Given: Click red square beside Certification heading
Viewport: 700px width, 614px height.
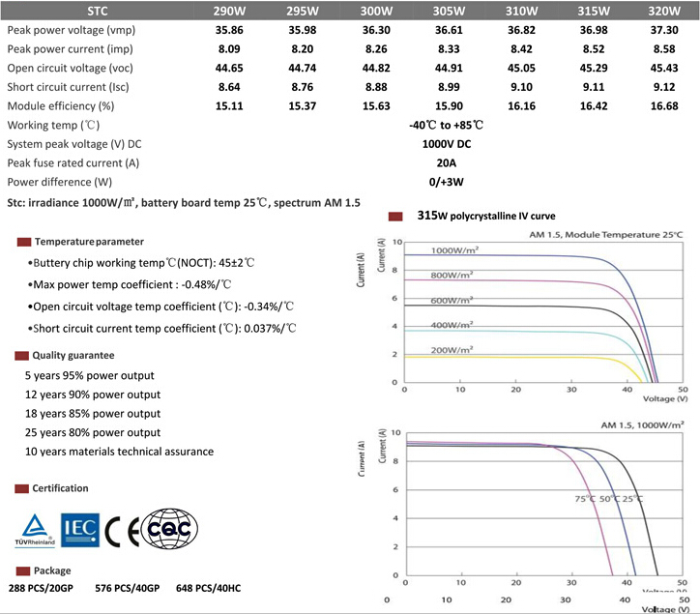Looking at the screenshot, I should coord(21,488).
